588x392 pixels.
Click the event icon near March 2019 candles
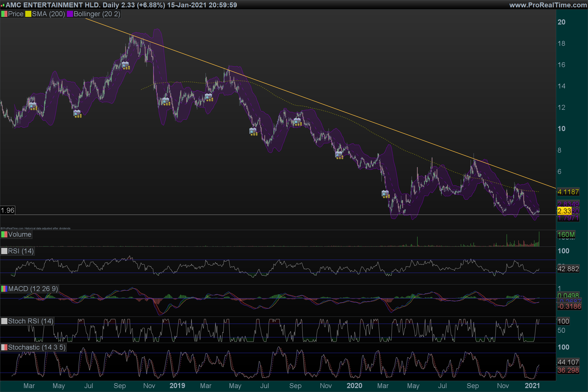coord(209,97)
